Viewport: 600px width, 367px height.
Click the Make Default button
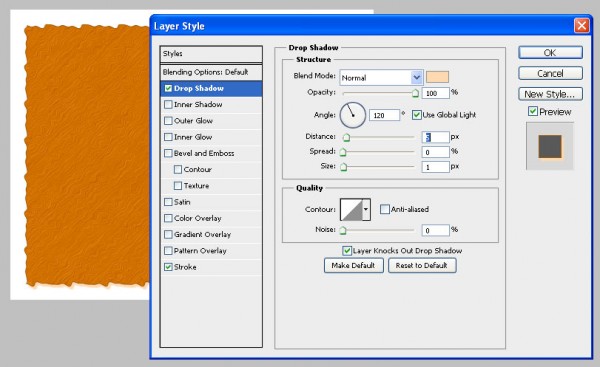tap(354, 265)
